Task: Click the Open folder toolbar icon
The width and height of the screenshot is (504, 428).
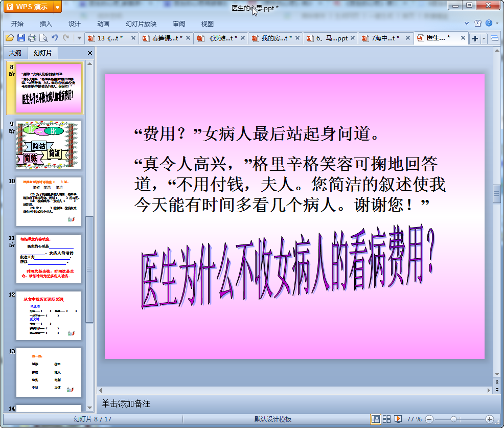Action: [10, 38]
